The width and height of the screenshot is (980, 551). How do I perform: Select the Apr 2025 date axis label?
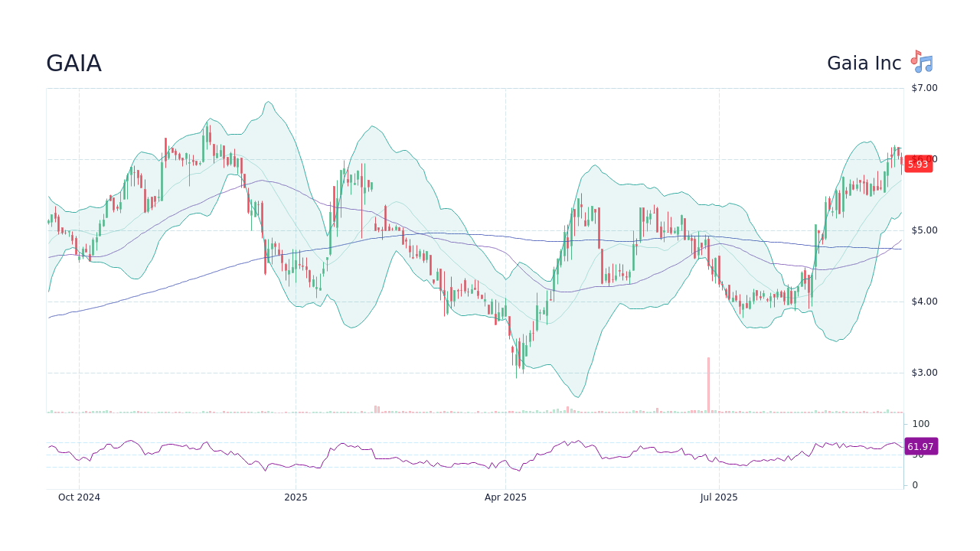pyautogui.click(x=505, y=497)
